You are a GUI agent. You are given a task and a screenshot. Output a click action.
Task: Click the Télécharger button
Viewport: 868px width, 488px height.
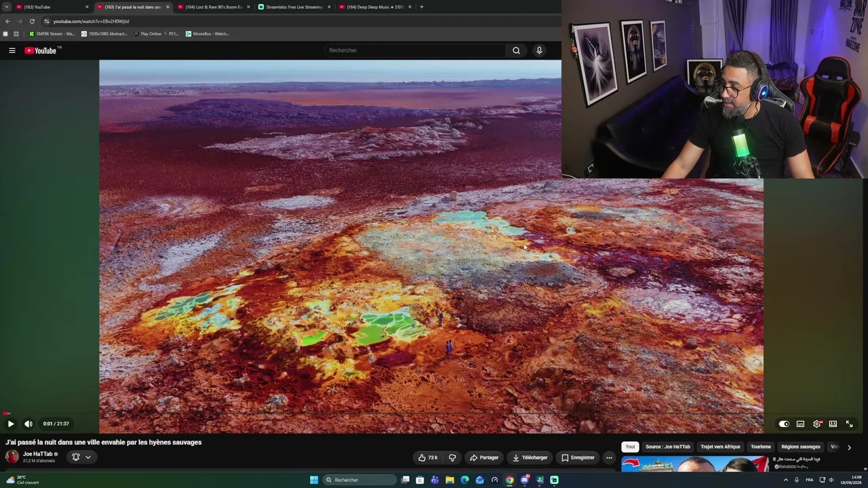click(530, 457)
